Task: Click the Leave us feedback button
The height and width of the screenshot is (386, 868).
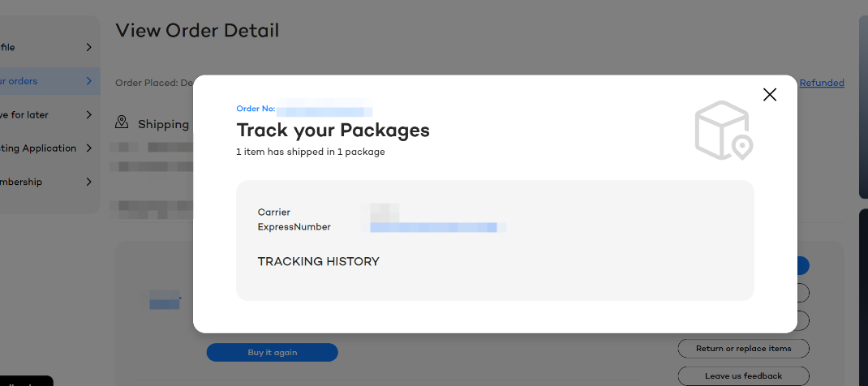Action: click(743, 375)
